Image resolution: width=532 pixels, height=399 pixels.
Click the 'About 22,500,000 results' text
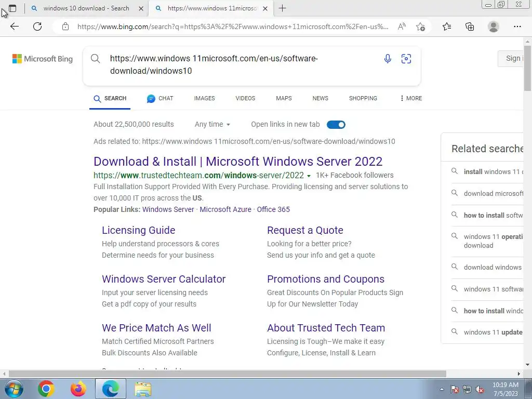pos(134,124)
